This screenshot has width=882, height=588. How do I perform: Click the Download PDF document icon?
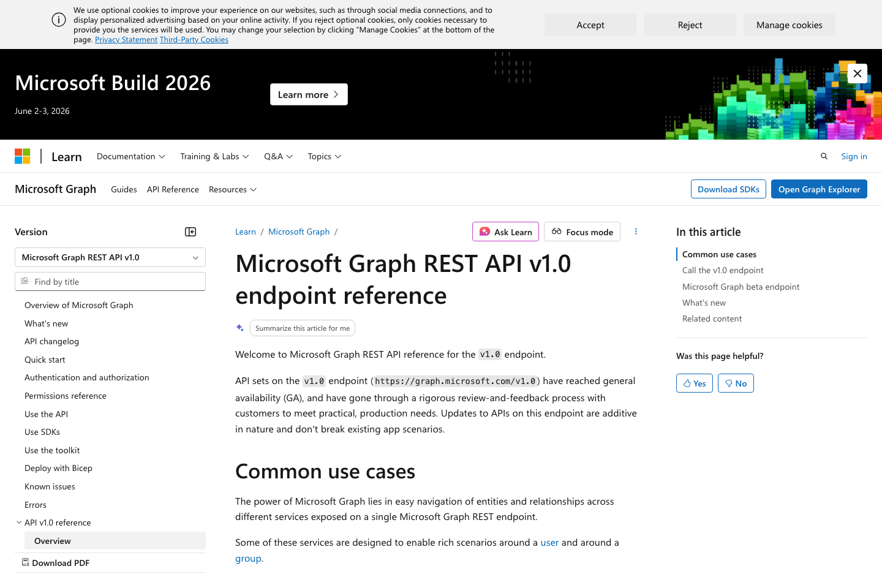point(25,562)
